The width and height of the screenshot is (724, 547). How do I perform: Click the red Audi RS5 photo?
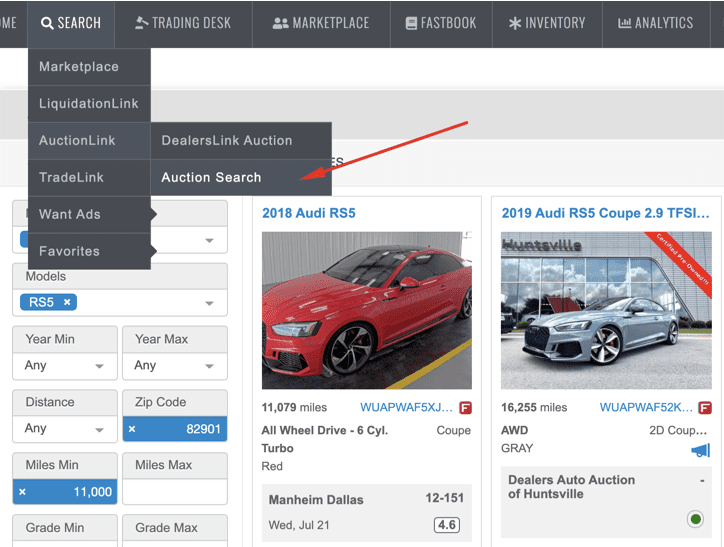(367, 310)
